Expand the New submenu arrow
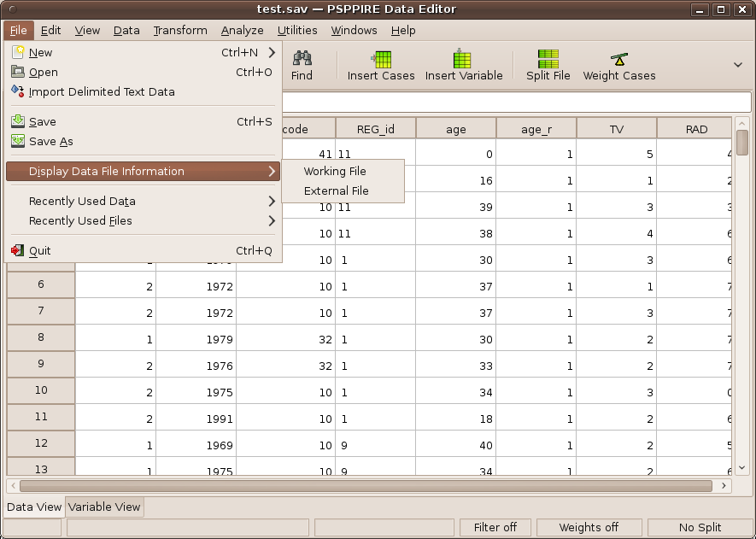The width and height of the screenshot is (756, 539). (272, 52)
